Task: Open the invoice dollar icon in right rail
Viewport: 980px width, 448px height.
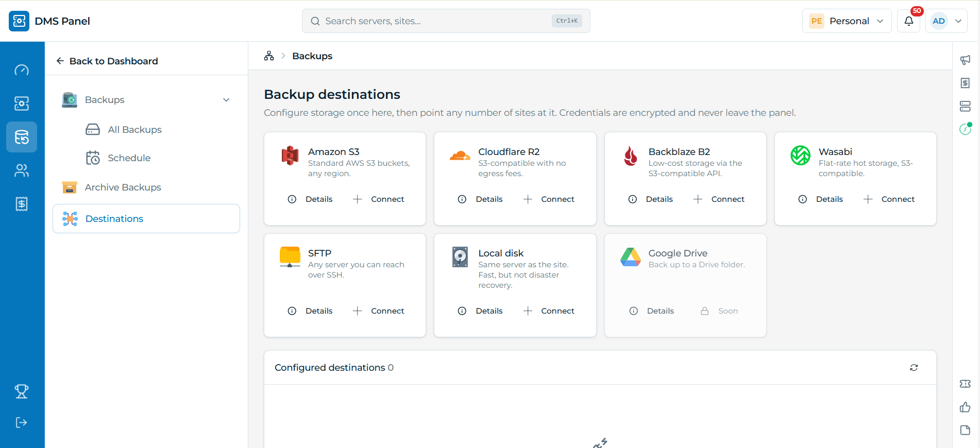Action: pyautogui.click(x=965, y=83)
